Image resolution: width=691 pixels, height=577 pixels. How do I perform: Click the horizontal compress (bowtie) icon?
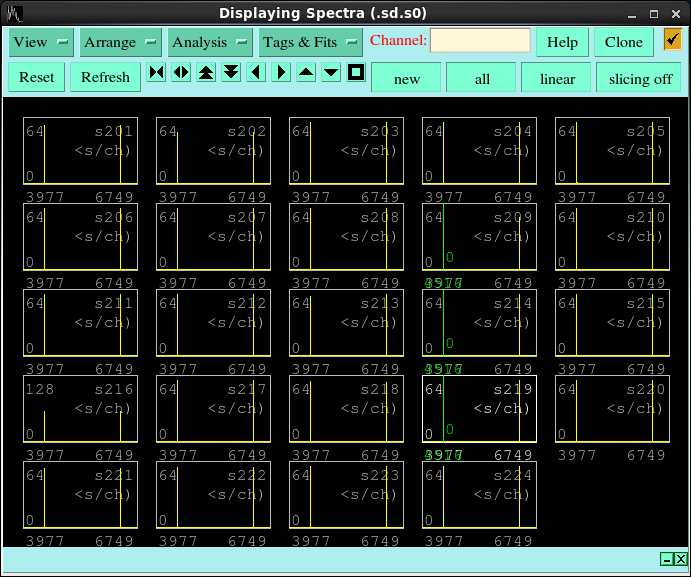(x=156, y=73)
